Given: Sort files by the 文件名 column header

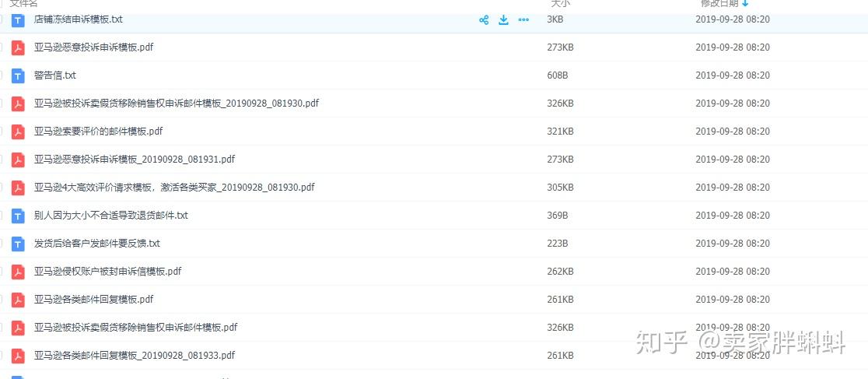Looking at the screenshot, I should tap(23, 4).
